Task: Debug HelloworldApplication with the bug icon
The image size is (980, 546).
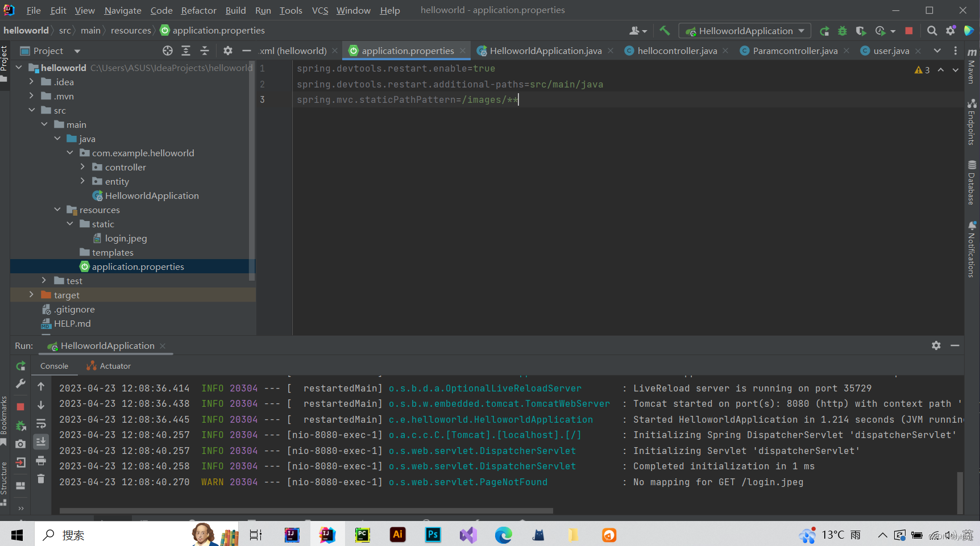Action: click(x=842, y=31)
